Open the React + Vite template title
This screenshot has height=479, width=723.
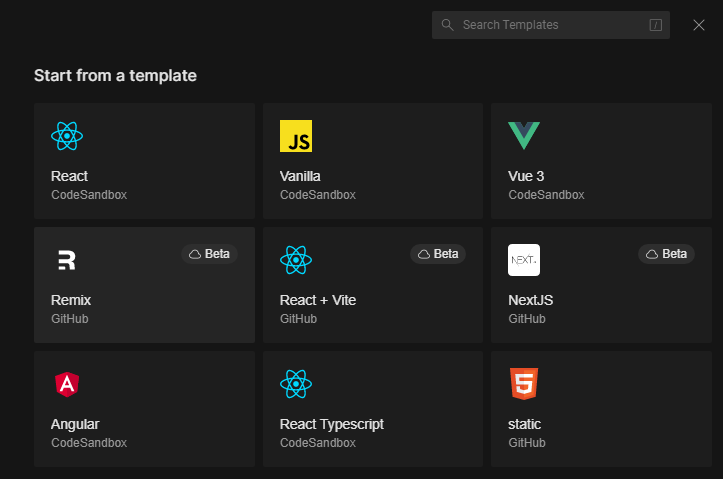pyautogui.click(x=318, y=300)
